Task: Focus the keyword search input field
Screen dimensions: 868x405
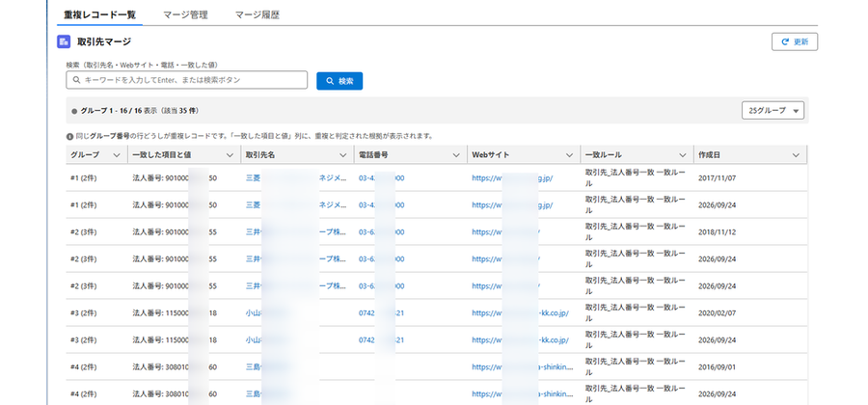Action: coord(186,80)
